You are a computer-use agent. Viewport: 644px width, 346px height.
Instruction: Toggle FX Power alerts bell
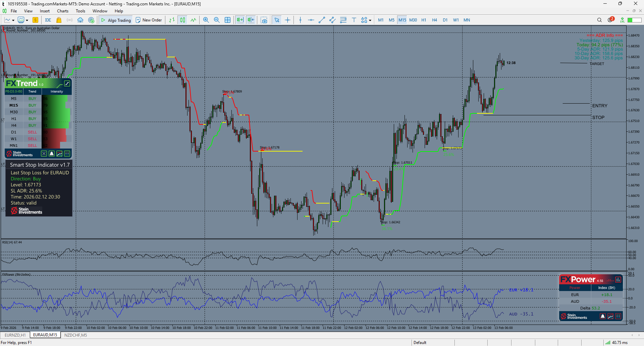603,316
